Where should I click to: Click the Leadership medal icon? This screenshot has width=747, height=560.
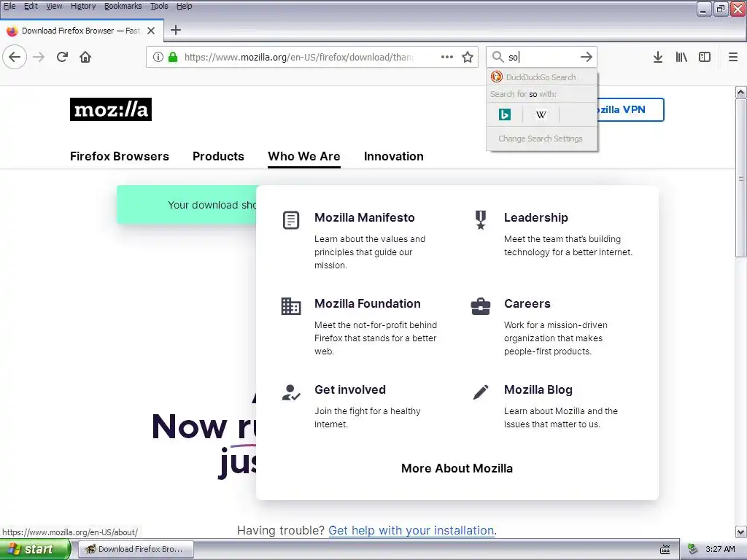481,220
